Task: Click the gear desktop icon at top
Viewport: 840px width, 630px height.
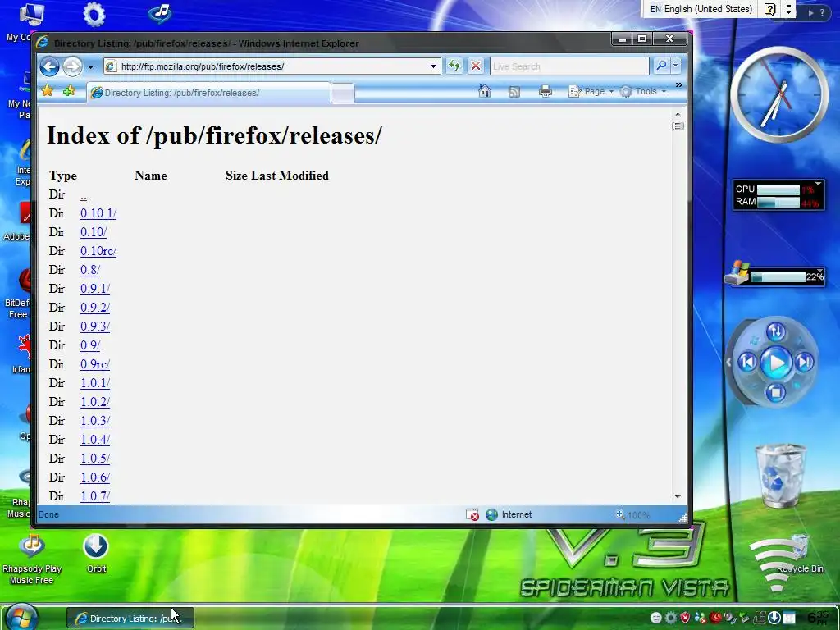Action: click(94, 14)
